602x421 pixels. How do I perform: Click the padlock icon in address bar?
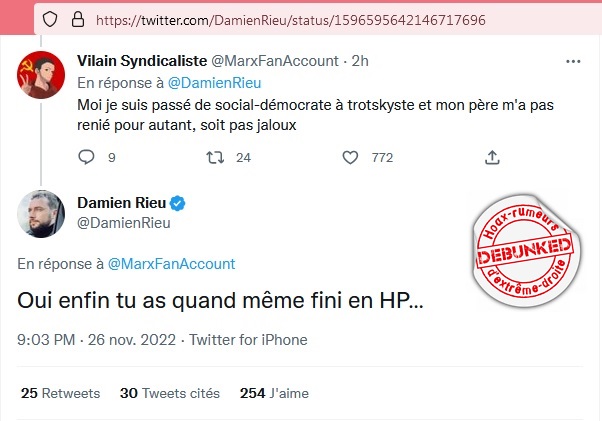[x=75, y=19]
